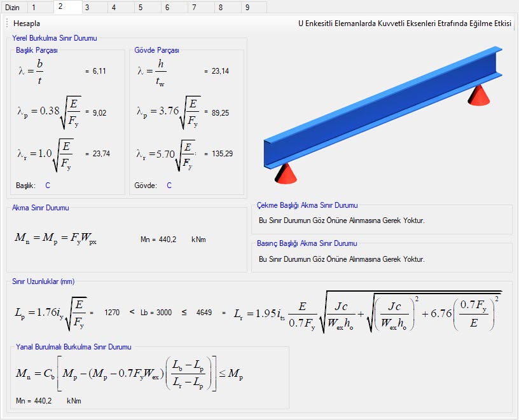Go to tab 5
Image resolution: width=519 pixels, height=420 pixels.
click(x=148, y=7)
